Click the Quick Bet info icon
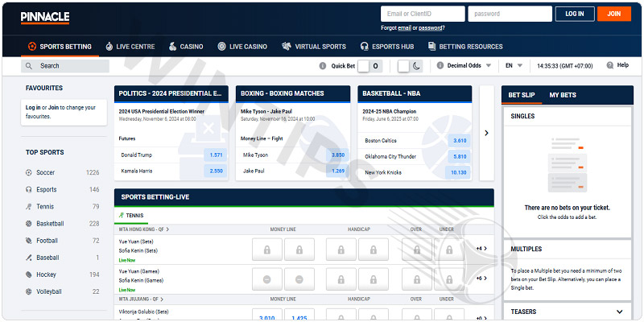The image size is (644, 322). [x=322, y=66]
